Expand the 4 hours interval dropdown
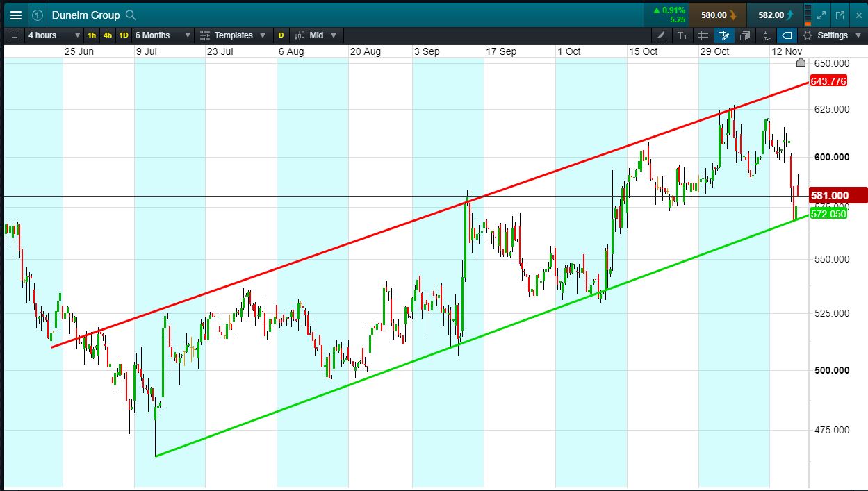The height and width of the screenshot is (491, 868). pyautogui.click(x=53, y=35)
